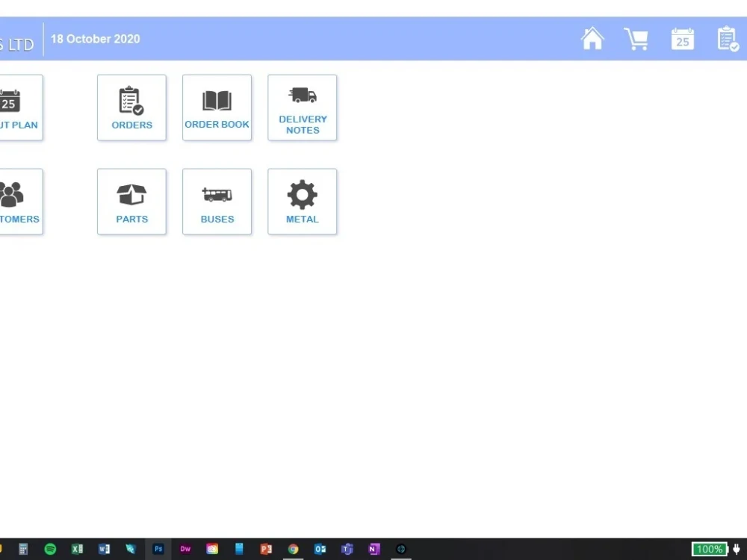Open the Order Book section
The height and width of the screenshot is (560, 747).
click(217, 107)
